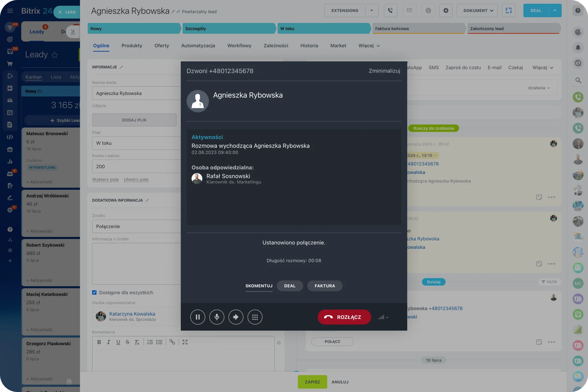Viewport: 588px width, 392px height.
Task: Open the Extensions dropdown arrow
Action: point(372,11)
